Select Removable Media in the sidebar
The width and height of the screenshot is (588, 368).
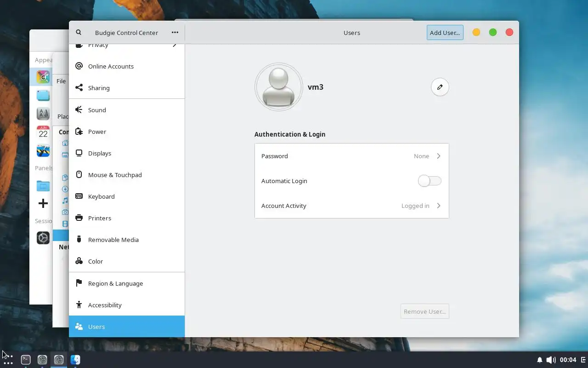127,240
